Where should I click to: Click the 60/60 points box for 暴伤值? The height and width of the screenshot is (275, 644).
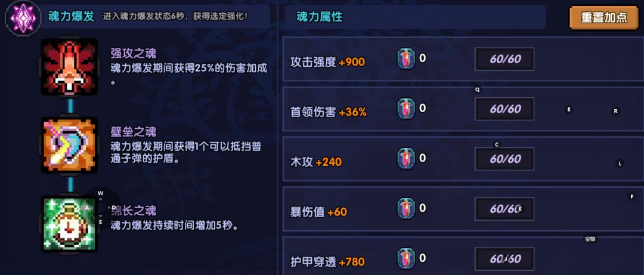point(504,209)
